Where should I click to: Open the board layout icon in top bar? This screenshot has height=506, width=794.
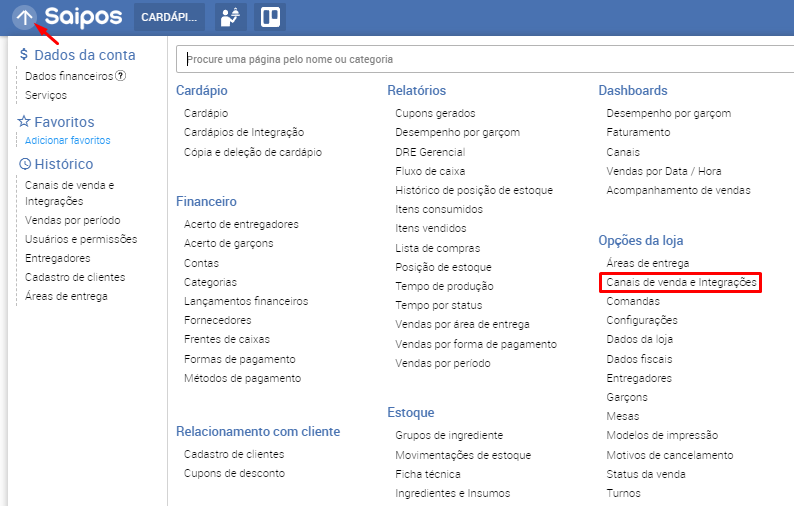coord(270,17)
